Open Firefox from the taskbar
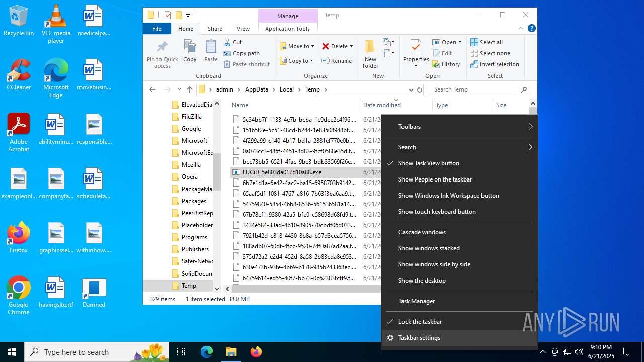This screenshot has width=644, height=362. point(256,352)
